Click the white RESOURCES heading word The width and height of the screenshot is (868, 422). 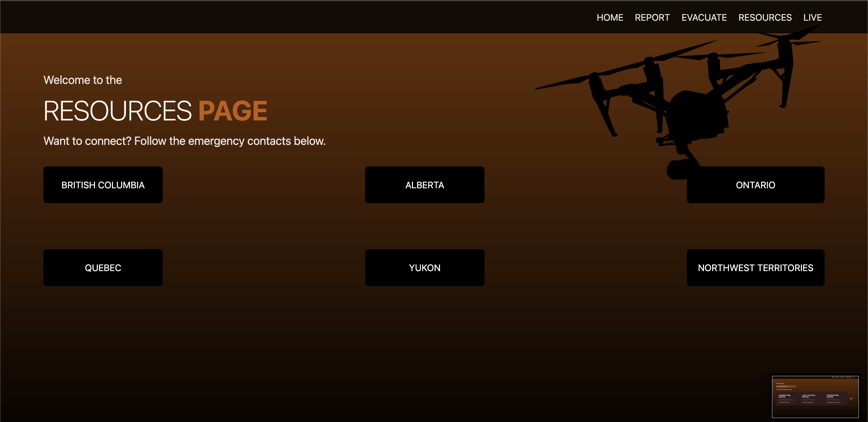117,111
